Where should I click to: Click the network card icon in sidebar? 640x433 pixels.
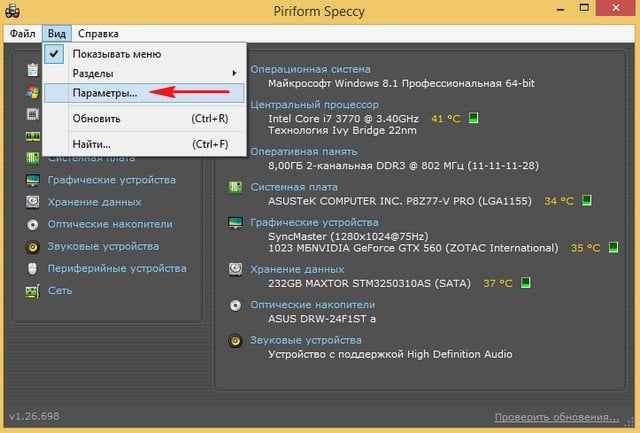pos(33,291)
